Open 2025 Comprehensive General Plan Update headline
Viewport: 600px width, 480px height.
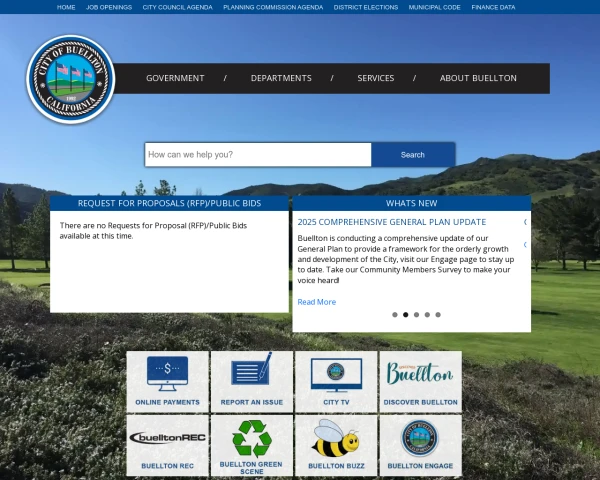pos(392,222)
